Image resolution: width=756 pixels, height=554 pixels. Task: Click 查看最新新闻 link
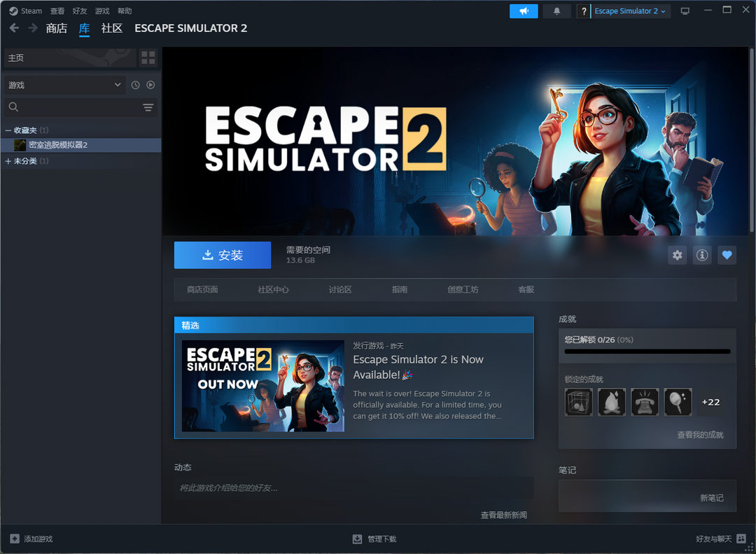click(504, 515)
